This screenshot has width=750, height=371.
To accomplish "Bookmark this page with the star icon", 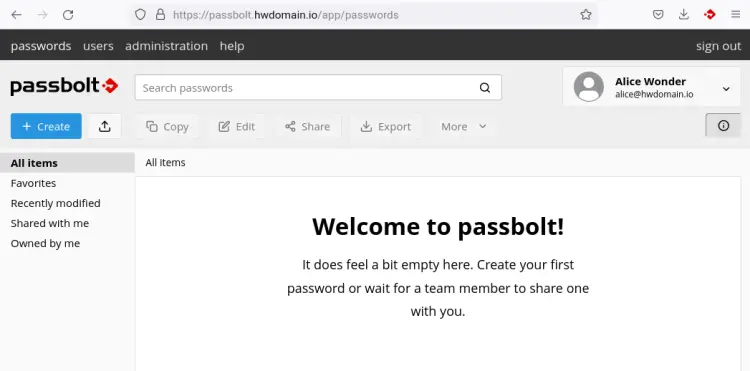I will [x=586, y=15].
